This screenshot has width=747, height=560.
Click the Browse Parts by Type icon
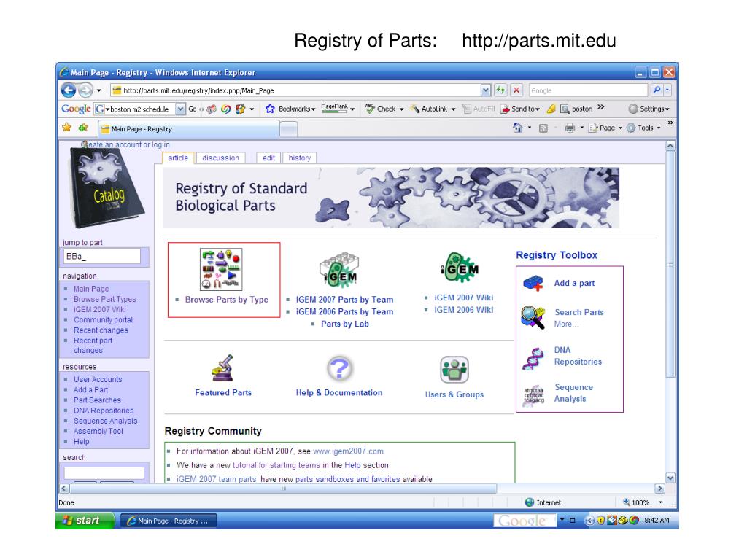(221, 269)
